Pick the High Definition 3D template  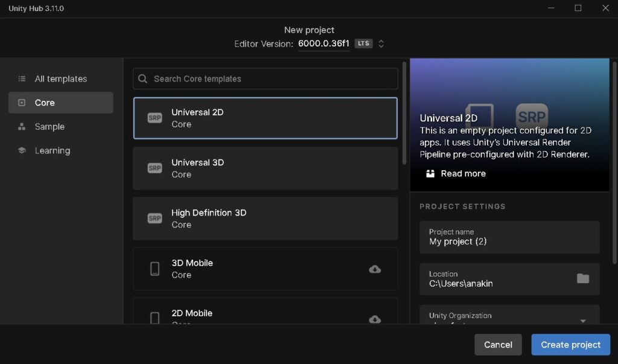pyautogui.click(x=266, y=219)
